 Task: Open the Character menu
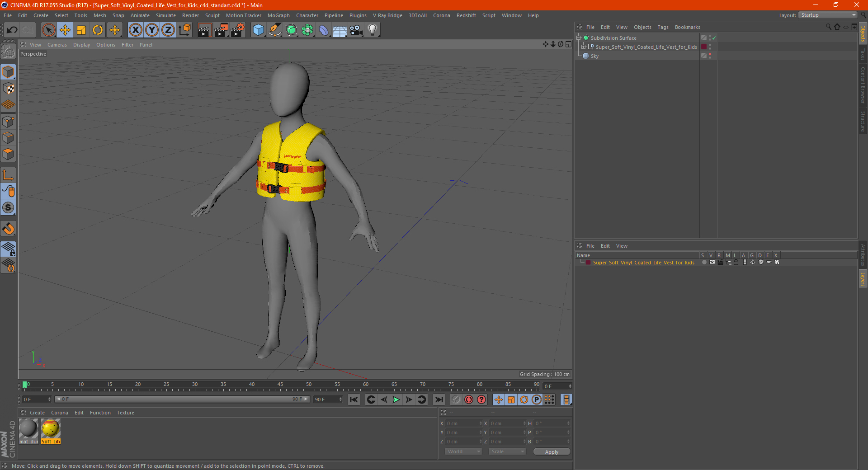(307, 15)
